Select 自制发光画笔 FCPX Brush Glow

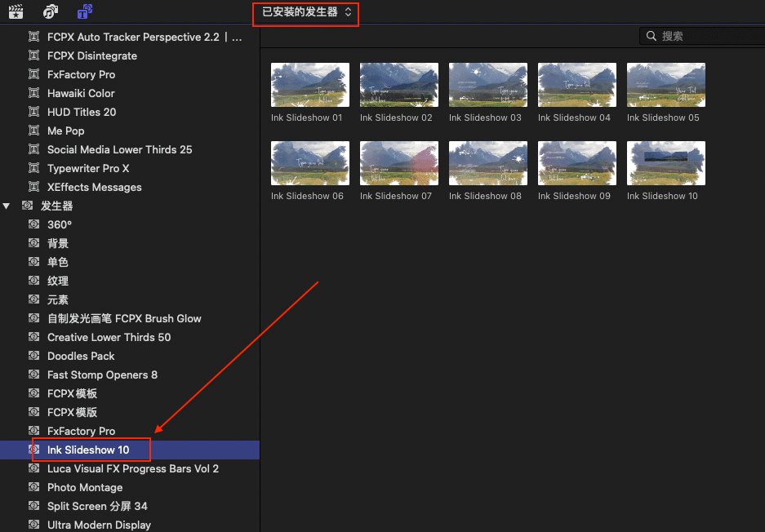point(130,318)
